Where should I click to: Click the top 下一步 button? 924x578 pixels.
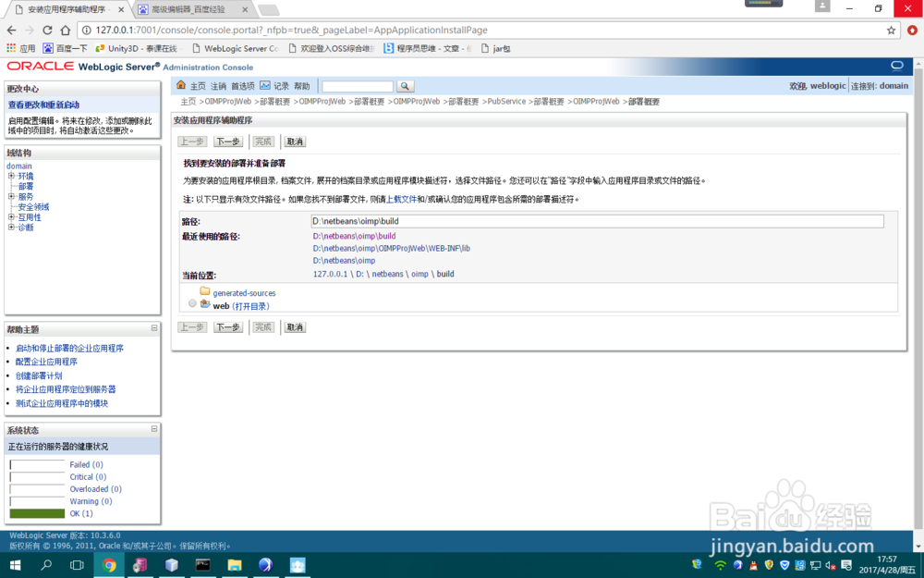(228, 141)
